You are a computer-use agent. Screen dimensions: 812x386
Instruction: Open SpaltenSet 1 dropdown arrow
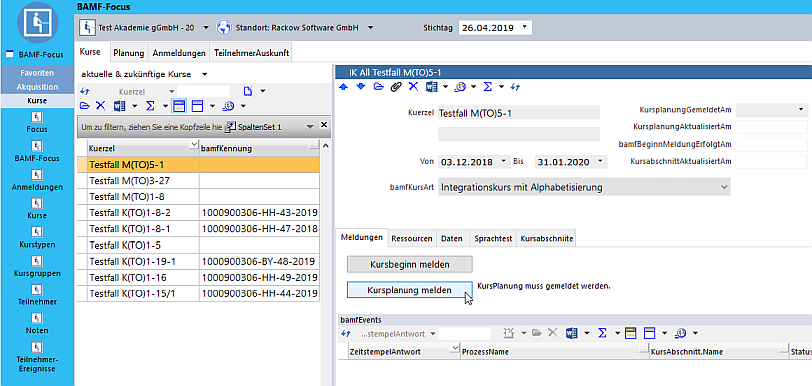tap(310, 126)
